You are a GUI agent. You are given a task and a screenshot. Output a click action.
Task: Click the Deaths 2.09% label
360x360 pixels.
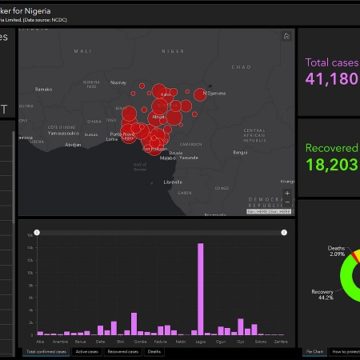[x=336, y=251]
